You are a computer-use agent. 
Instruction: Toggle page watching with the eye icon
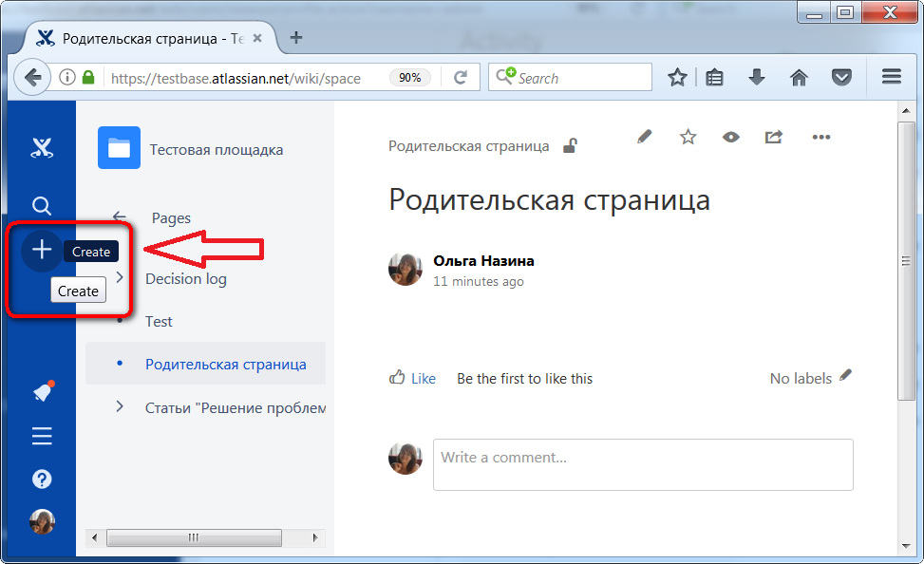coord(730,137)
